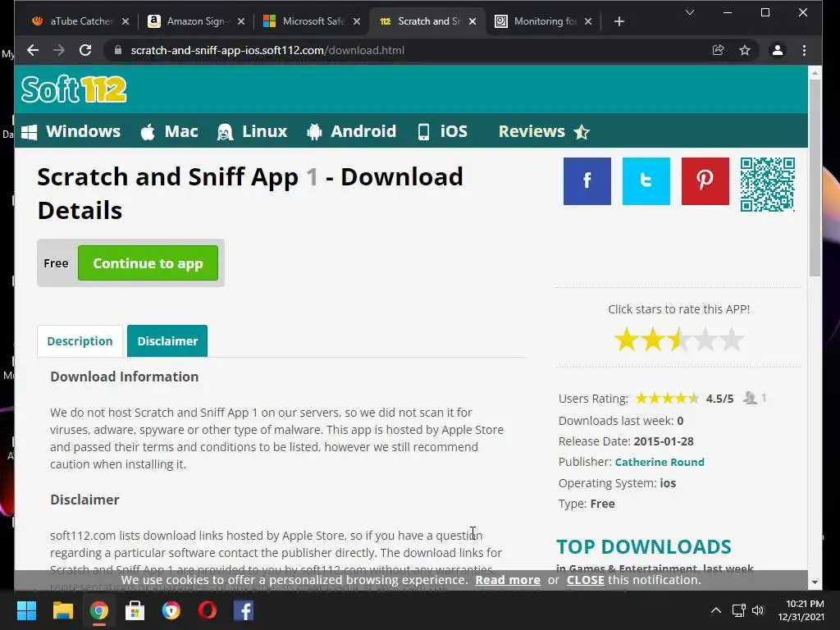Open the volume tray icon

click(757, 610)
